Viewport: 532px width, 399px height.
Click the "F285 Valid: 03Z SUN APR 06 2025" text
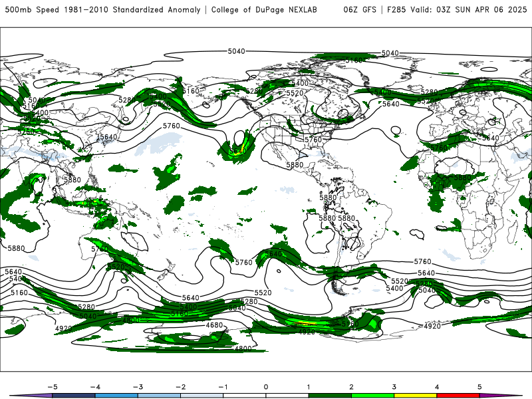[x=457, y=9]
